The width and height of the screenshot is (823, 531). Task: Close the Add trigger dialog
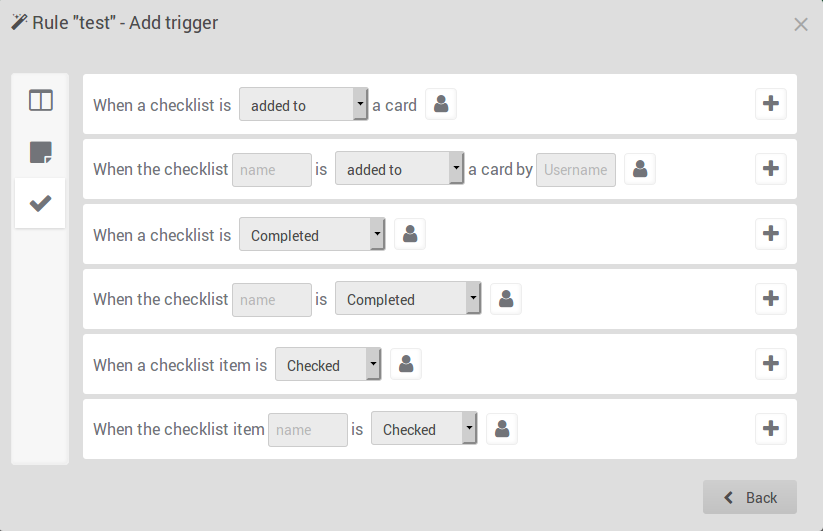(x=801, y=25)
